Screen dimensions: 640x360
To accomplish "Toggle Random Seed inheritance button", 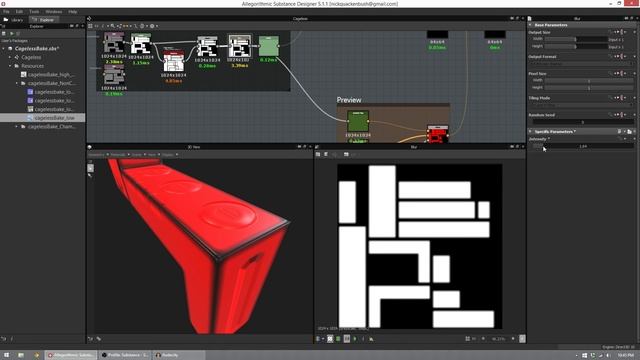I will tap(622, 115).
